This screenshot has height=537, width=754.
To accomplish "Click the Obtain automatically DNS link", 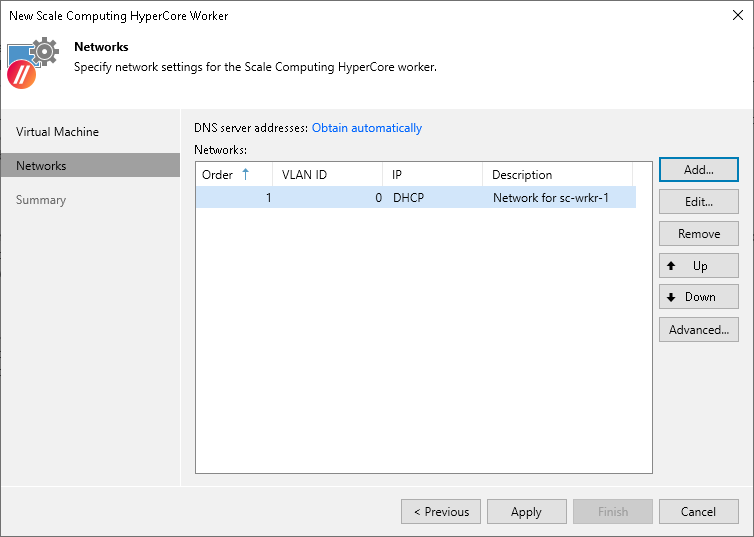I will [367, 128].
